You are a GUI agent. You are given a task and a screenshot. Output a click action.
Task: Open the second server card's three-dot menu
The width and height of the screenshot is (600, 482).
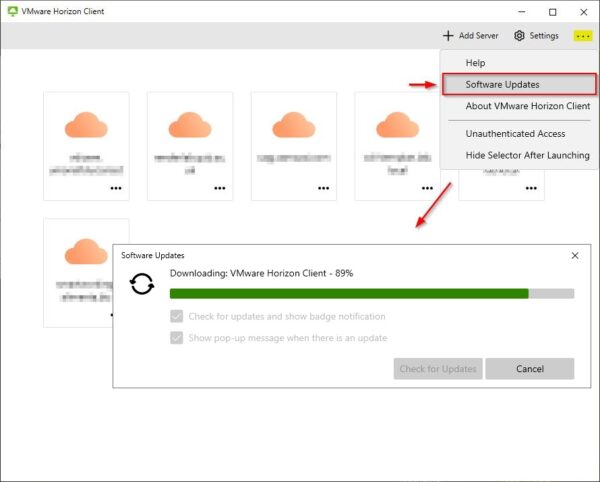(x=220, y=188)
